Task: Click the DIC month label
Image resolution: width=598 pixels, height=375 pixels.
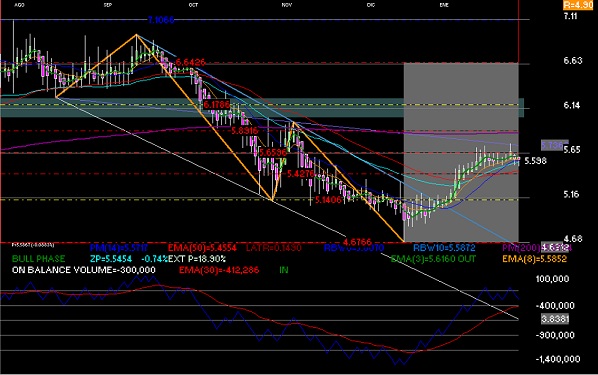Action: click(371, 5)
